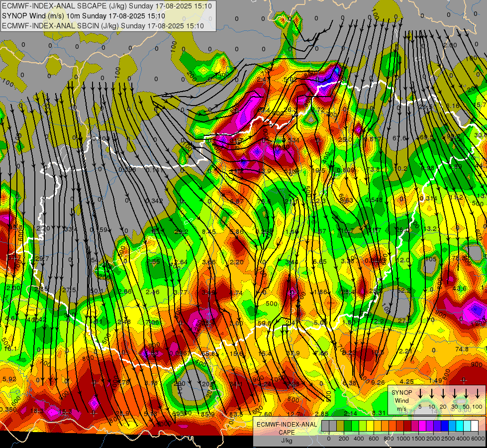Click the J/kg unit label in the legend
This screenshot has height=448, width=487.
[x=287, y=441]
